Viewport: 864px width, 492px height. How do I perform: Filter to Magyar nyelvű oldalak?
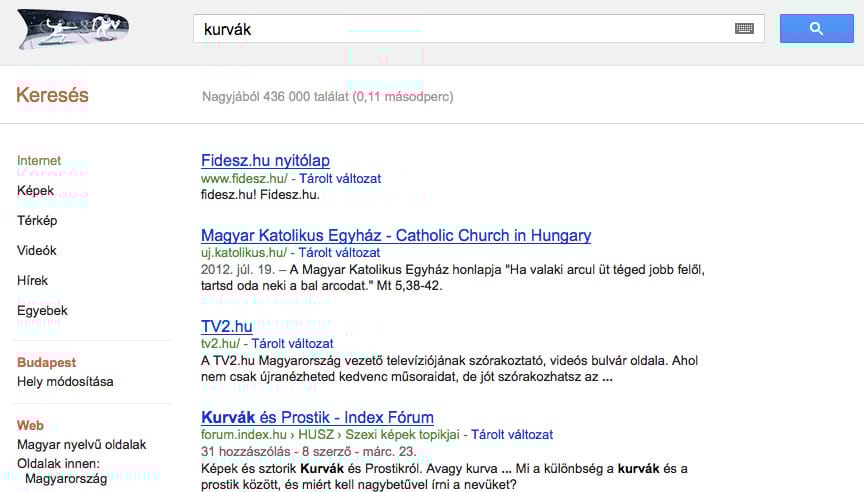82,445
